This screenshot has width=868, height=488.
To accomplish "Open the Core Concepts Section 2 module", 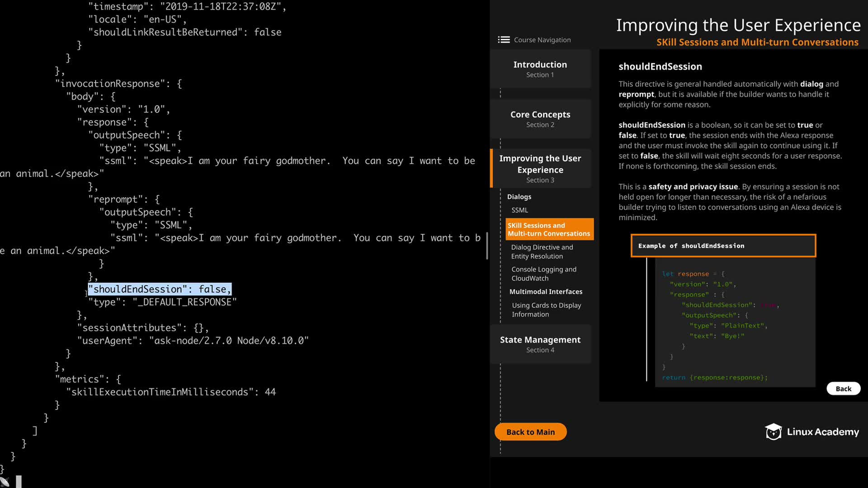I will tap(540, 119).
